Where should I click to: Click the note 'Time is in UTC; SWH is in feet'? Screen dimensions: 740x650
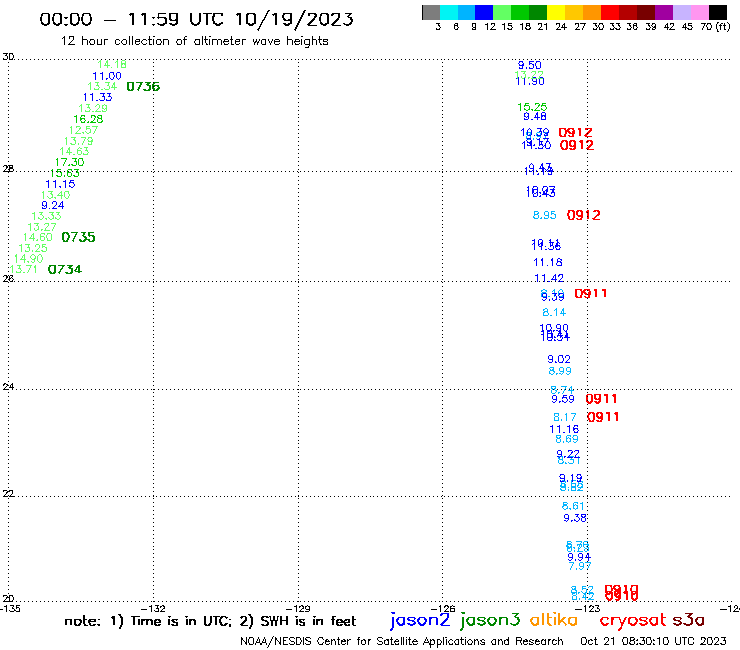(x=210, y=621)
